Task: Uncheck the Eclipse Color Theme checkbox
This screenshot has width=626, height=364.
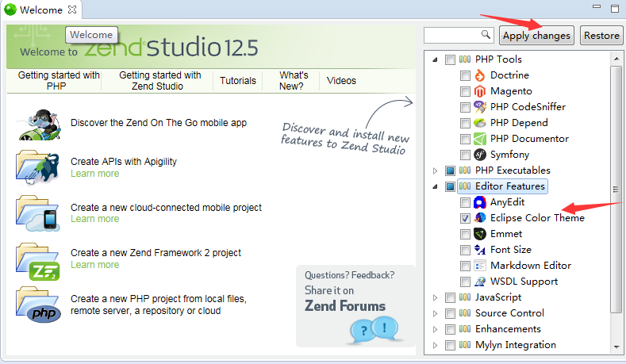Action: [465, 218]
